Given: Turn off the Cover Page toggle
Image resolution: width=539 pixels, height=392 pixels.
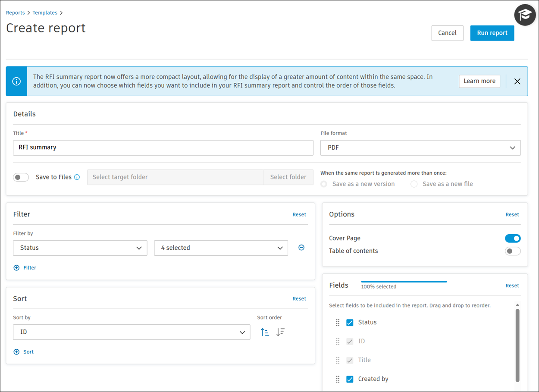Looking at the screenshot, I should click(x=513, y=238).
